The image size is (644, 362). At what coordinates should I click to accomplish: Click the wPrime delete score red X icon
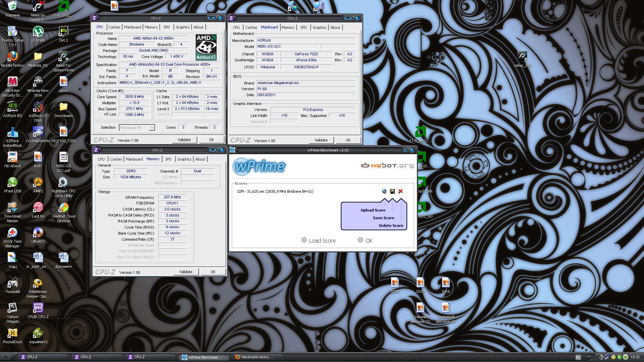tap(400, 191)
